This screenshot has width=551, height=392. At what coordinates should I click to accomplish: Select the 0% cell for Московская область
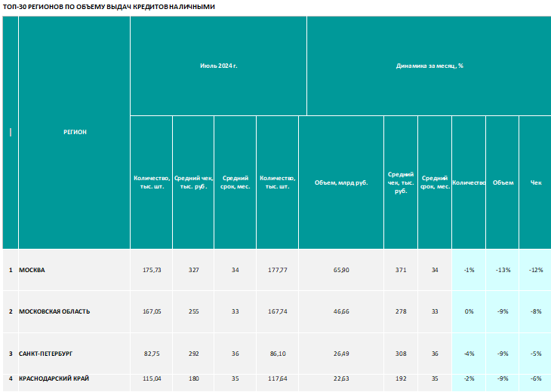(x=469, y=311)
